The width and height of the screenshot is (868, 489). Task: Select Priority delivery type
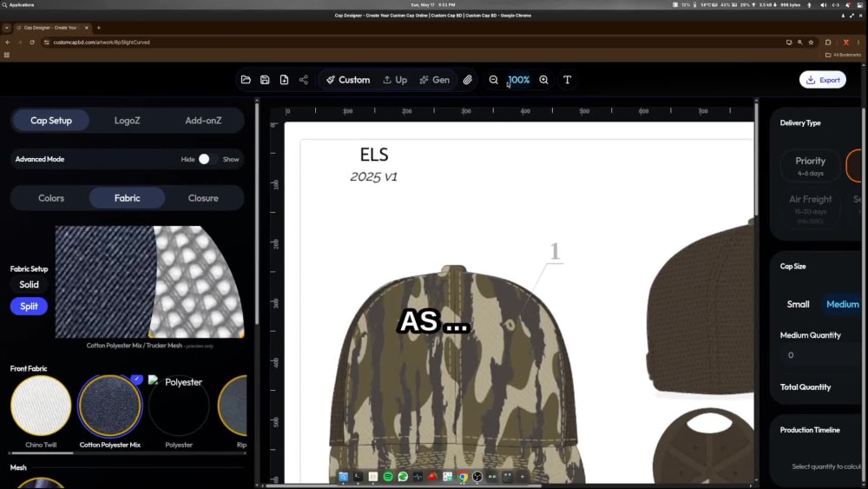pos(811,166)
